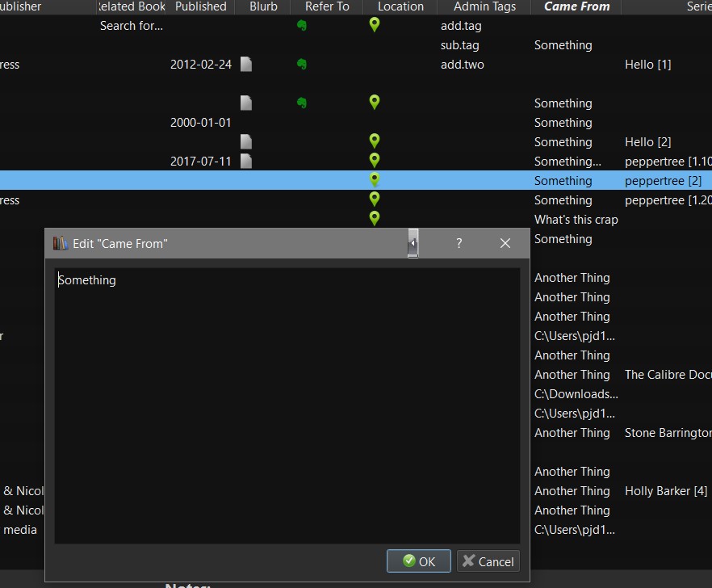This screenshot has height=588, width=712.
Task: Click the Refer To column header
Action: click(x=327, y=6)
